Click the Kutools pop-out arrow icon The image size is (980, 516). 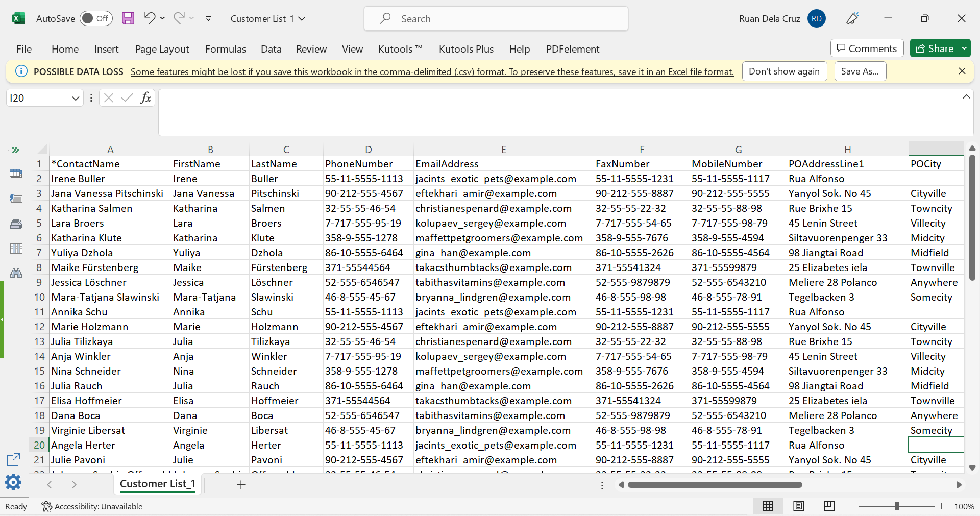point(13,459)
